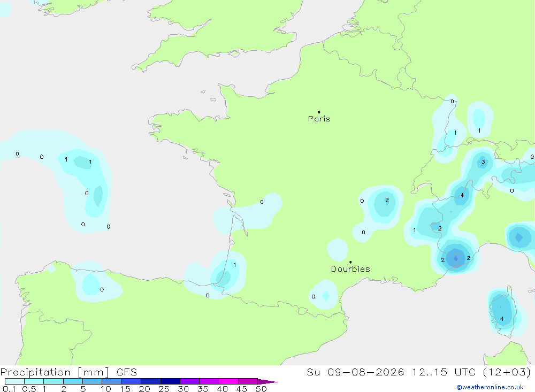Click the legend scale value 50
The width and height of the screenshot is (535, 392).
261,389
